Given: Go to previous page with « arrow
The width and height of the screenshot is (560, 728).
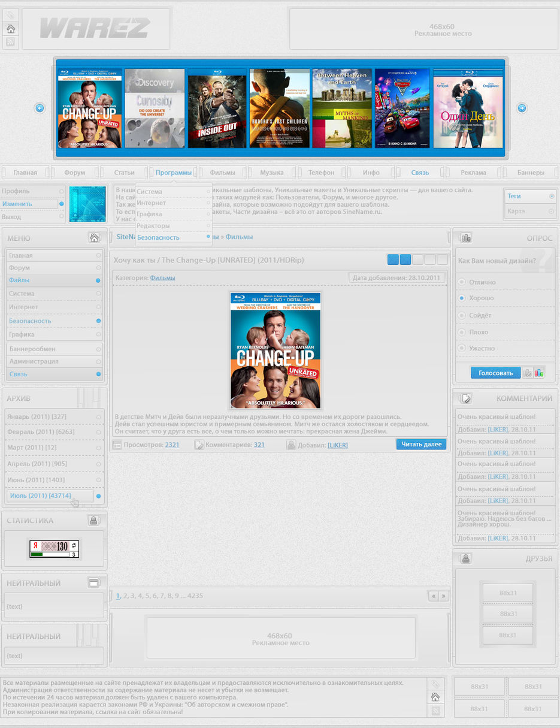Looking at the screenshot, I should click(433, 596).
